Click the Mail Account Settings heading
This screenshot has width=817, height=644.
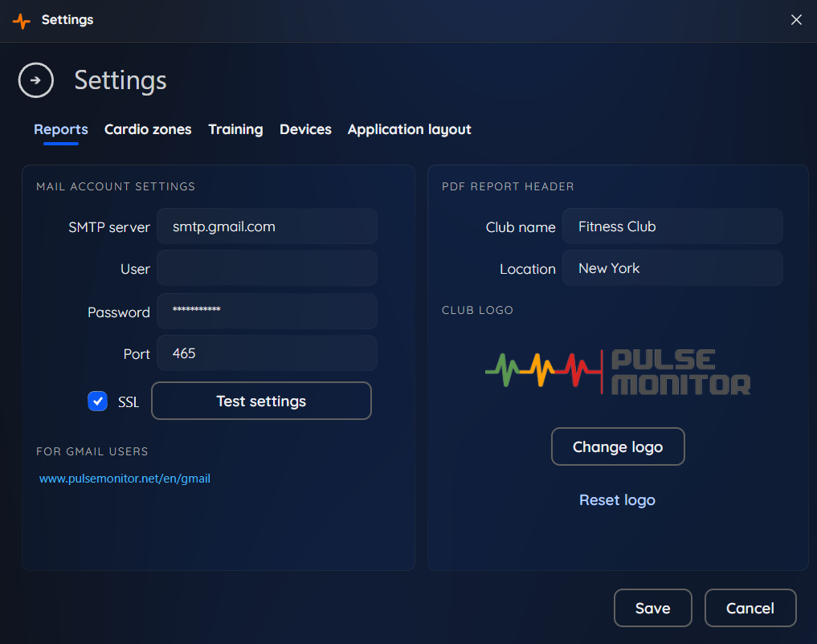coord(116,186)
